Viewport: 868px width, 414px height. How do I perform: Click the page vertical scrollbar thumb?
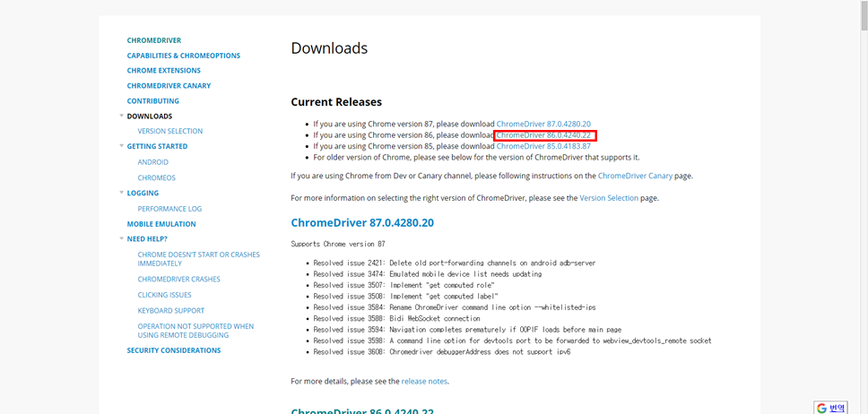click(x=864, y=15)
